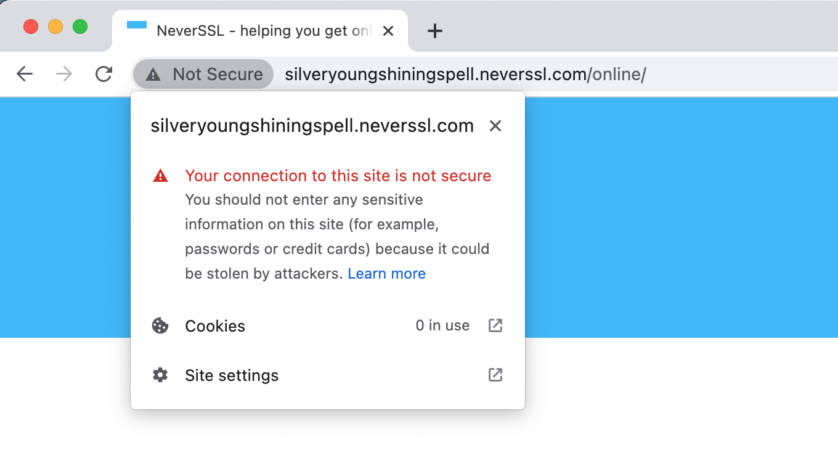Close the NeverSSL browser tab

(x=388, y=31)
